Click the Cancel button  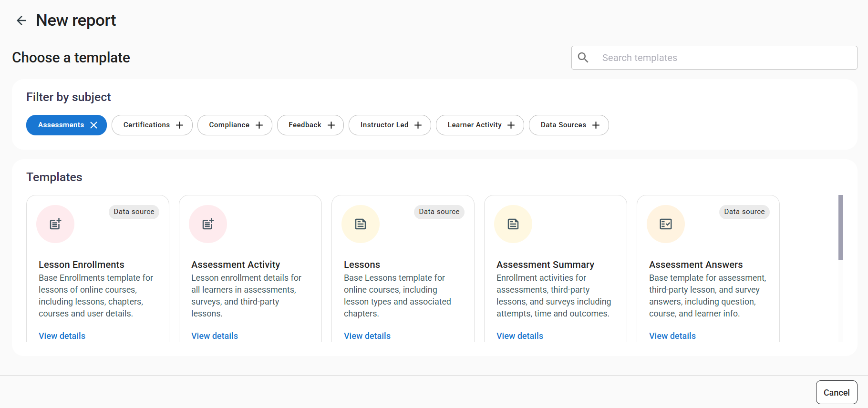[x=837, y=392]
